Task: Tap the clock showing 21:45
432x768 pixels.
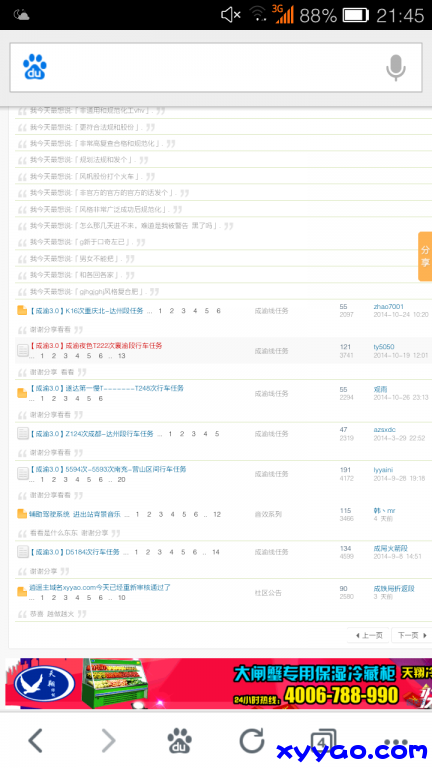Action: [400, 15]
